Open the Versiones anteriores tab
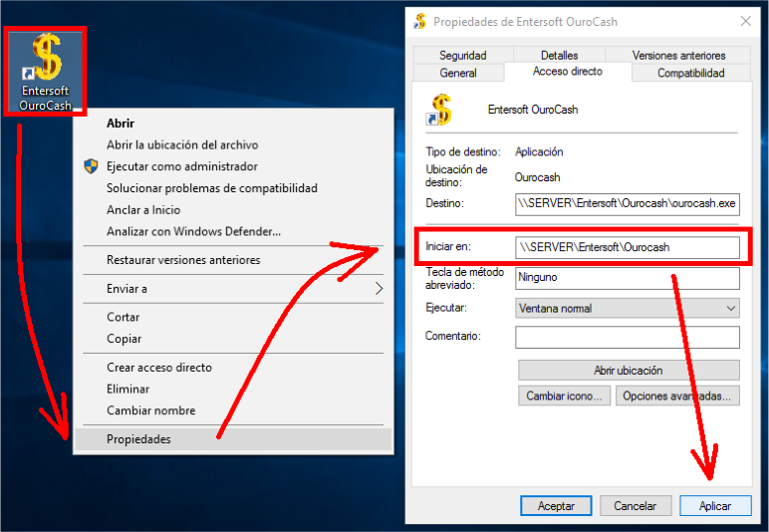The image size is (769, 532). (x=678, y=55)
